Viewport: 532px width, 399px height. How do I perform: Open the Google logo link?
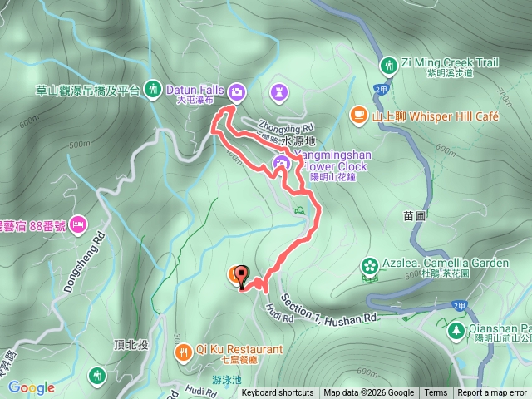coord(32,387)
